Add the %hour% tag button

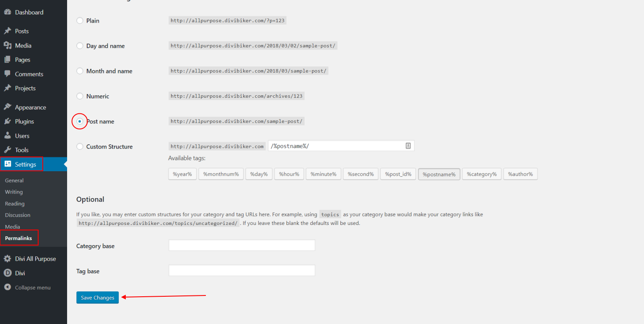(289, 174)
